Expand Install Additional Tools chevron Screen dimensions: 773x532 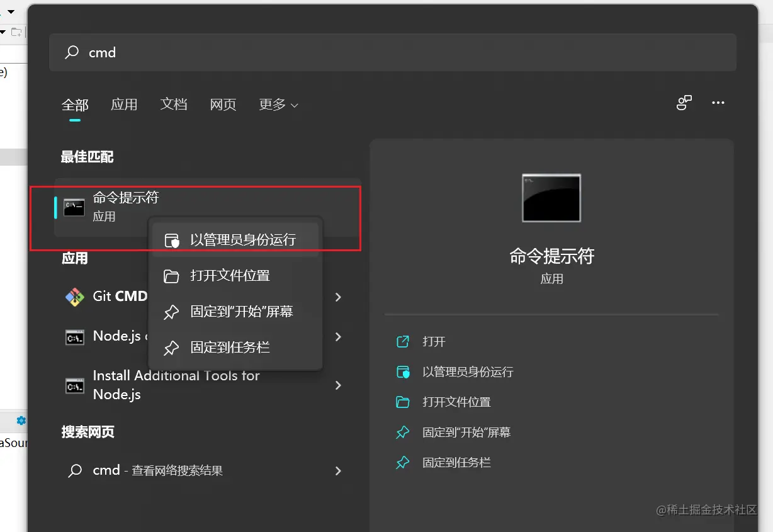[338, 385]
